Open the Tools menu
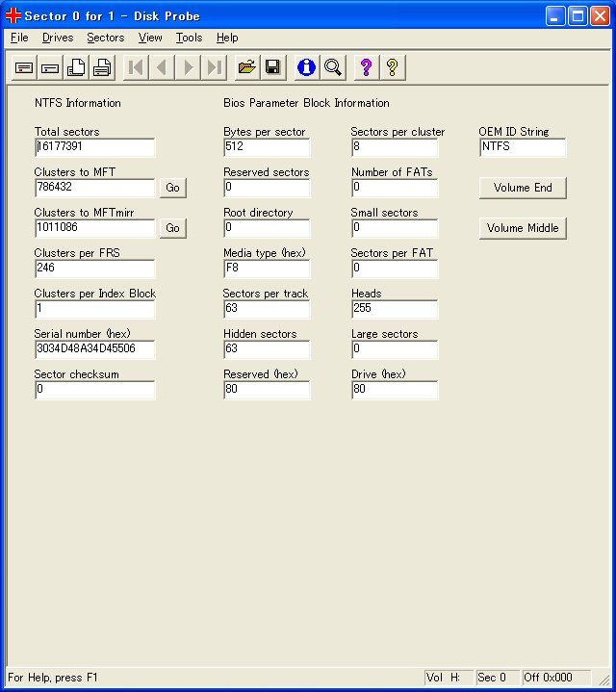Screen dimensions: 616x692 [189, 38]
